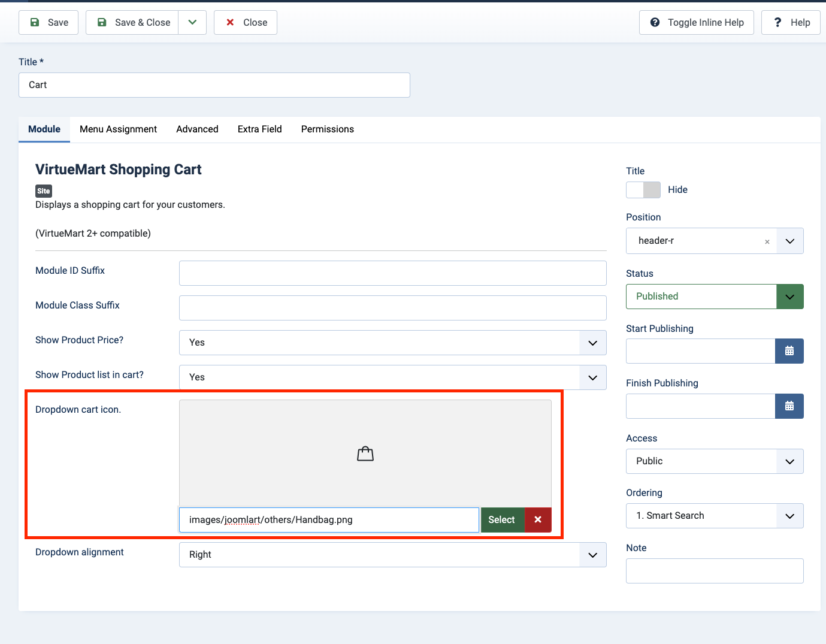Click the Help question mark button
826x644 pixels.
[x=791, y=23]
